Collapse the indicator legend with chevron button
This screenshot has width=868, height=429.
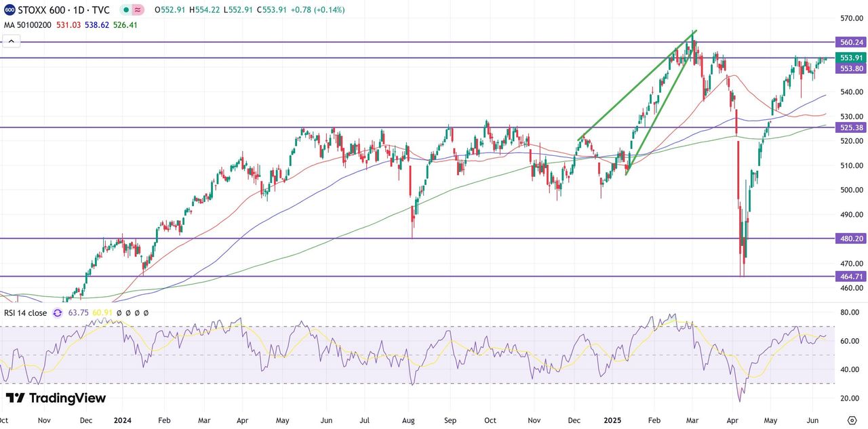tap(10, 41)
